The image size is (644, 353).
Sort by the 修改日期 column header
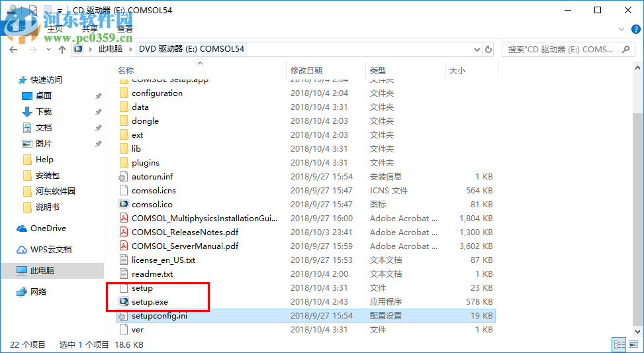[x=306, y=71]
